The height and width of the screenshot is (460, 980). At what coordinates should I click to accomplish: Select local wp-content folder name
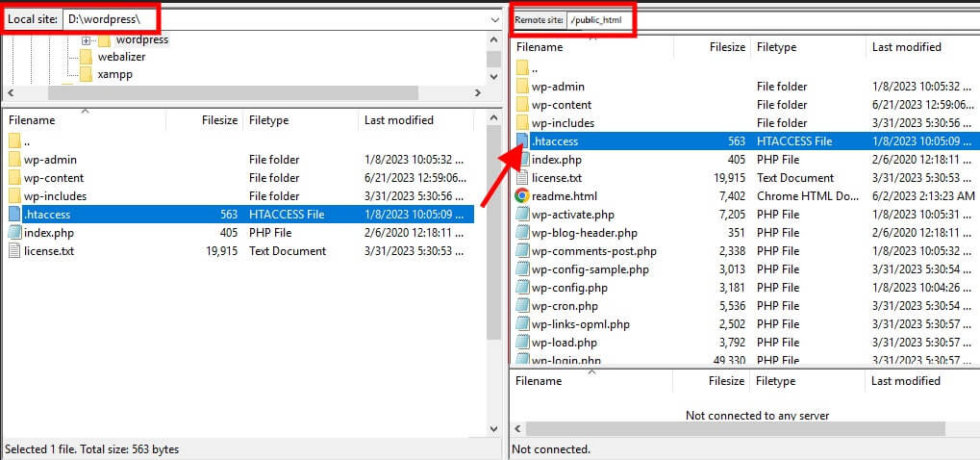[54, 177]
